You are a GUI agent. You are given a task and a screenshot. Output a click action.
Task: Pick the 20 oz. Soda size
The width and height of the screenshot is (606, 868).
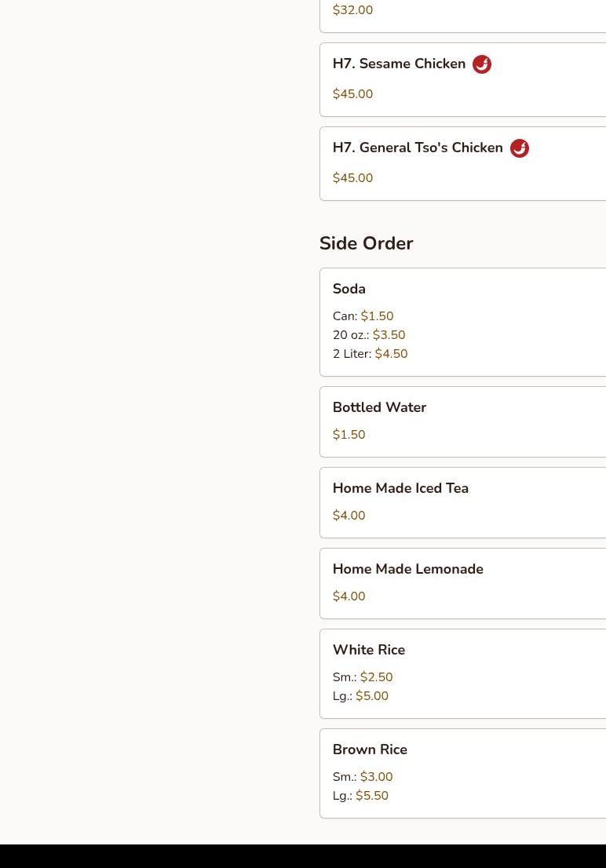pos(369,335)
